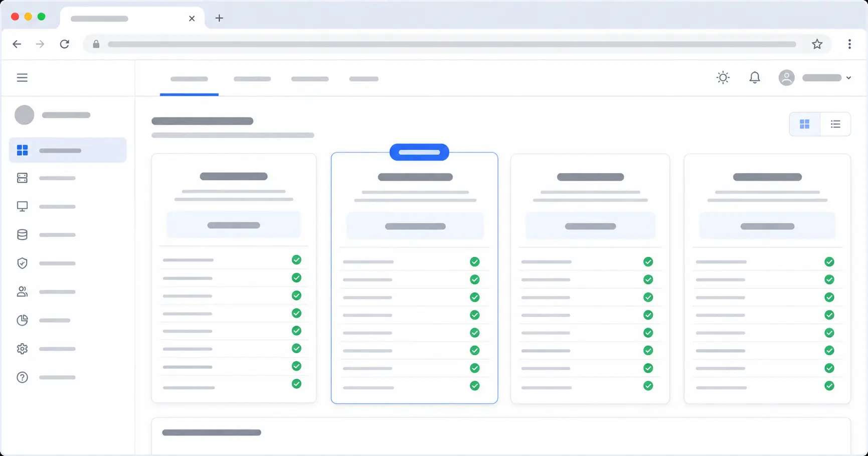Viewport: 868px width, 456px height.
Task: Switch to grid view layout
Action: [x=805, y=124]
